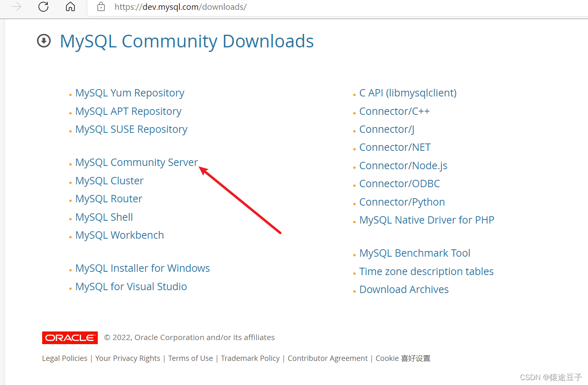Viewport: 588px width, 385px height.
Task: Go to MySQL Router page
Action: coord(109,199)
